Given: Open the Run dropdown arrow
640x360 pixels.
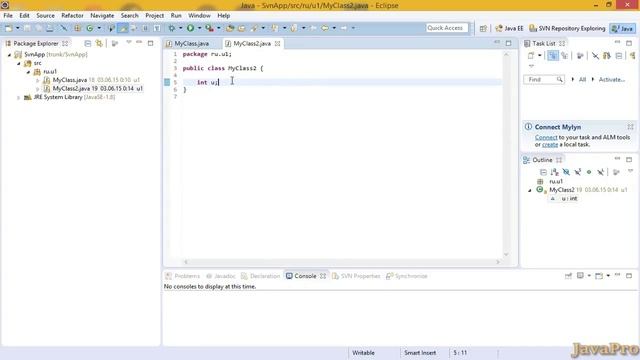Looking at the screenshot, I should pos(199,28).
